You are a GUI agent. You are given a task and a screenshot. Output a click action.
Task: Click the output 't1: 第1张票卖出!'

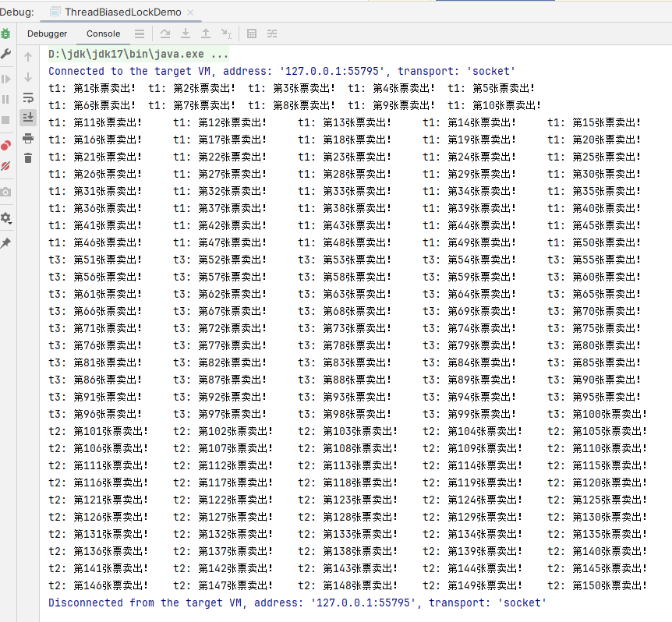92,88
